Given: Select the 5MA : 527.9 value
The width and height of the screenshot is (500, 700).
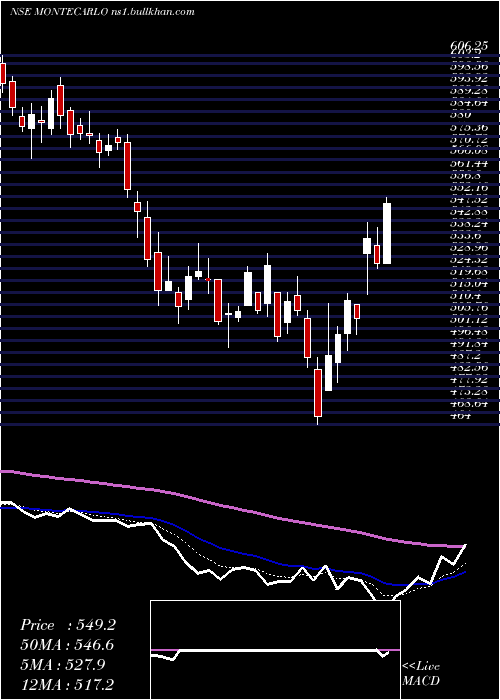Looking at the screenshot, I should point(63,664).
